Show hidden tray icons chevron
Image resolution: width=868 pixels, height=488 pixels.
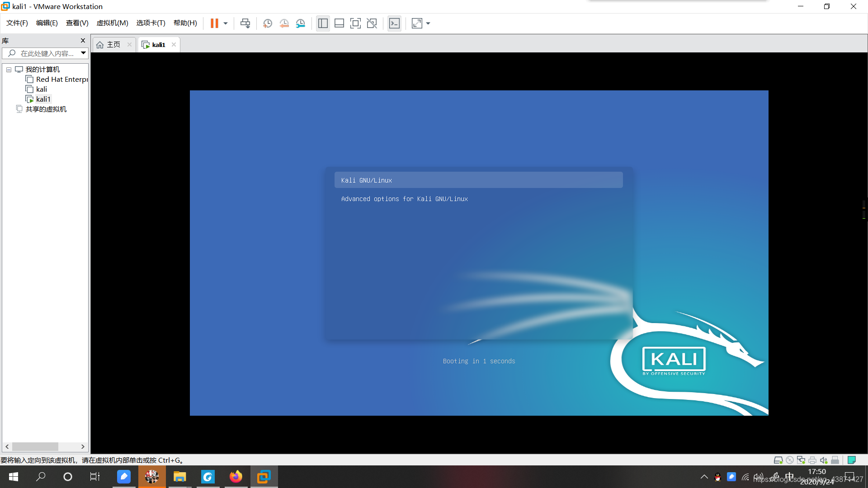click(704, 477)
